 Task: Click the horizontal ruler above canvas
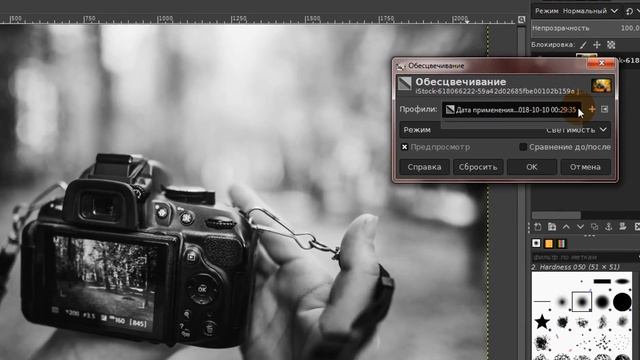click(257, 19)
